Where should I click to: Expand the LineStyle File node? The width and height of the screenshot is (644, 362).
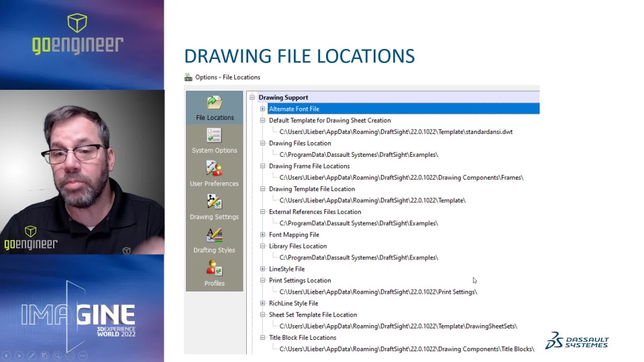262,269
